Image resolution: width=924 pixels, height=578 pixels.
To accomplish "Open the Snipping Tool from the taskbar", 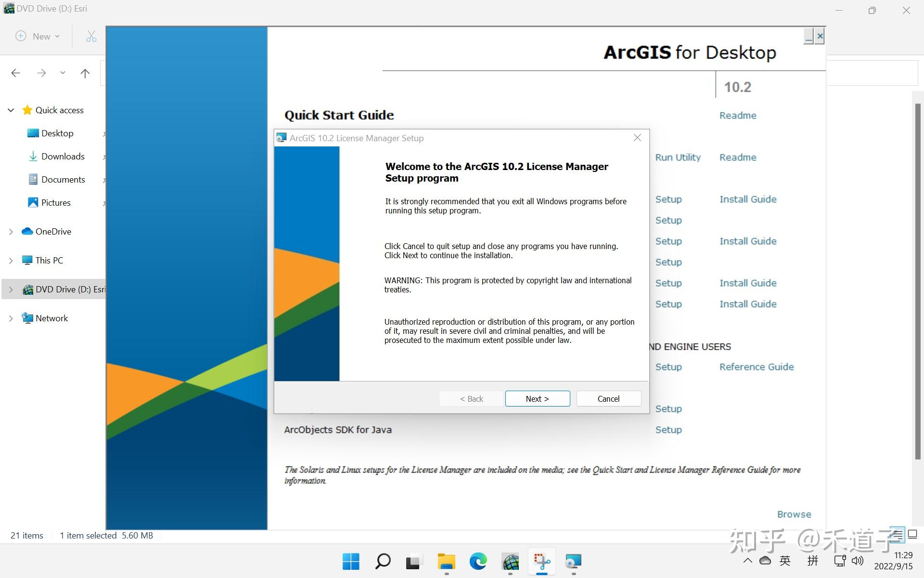I will click(x=541, y=562).
